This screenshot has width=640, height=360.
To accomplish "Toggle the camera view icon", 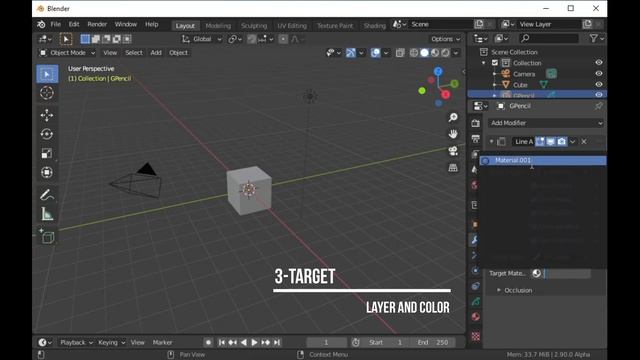I will coord(453,151).
